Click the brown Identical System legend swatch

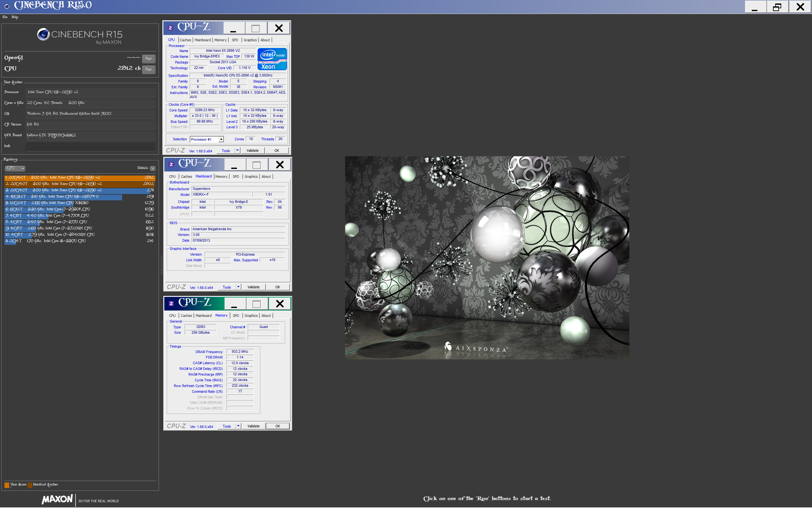pyautogui.click(x=30, y=485)
